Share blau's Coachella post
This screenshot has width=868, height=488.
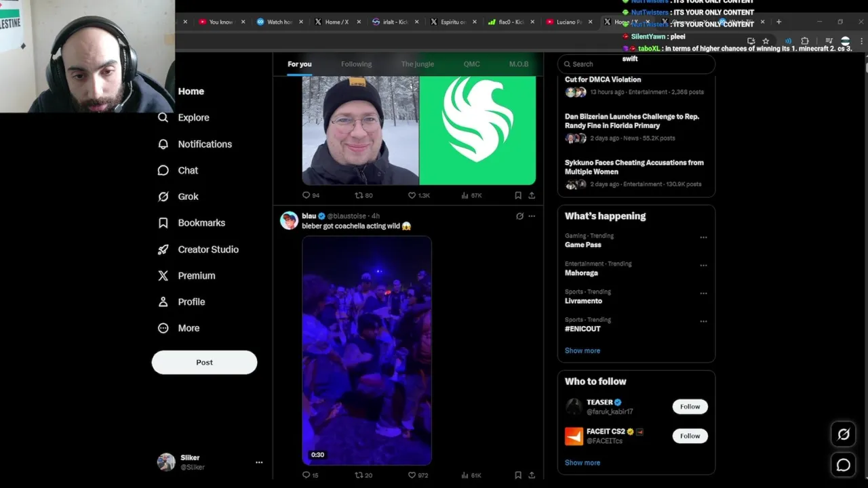(532, 475)
